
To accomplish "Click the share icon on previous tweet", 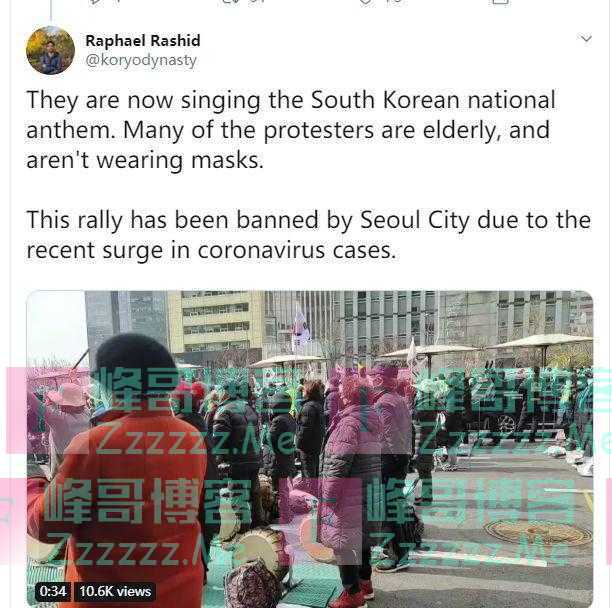I will coord(501,2).
